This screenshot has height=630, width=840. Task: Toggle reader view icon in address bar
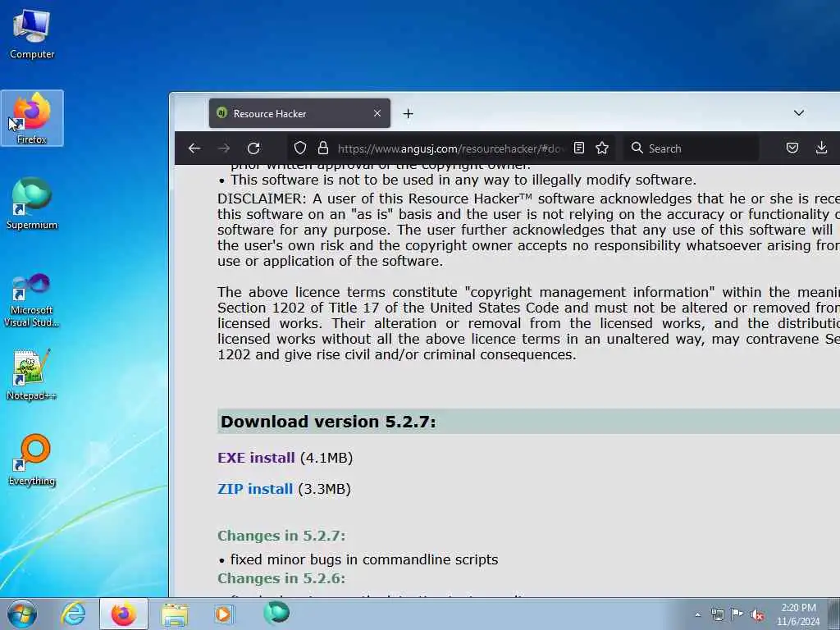coord(579,148)
